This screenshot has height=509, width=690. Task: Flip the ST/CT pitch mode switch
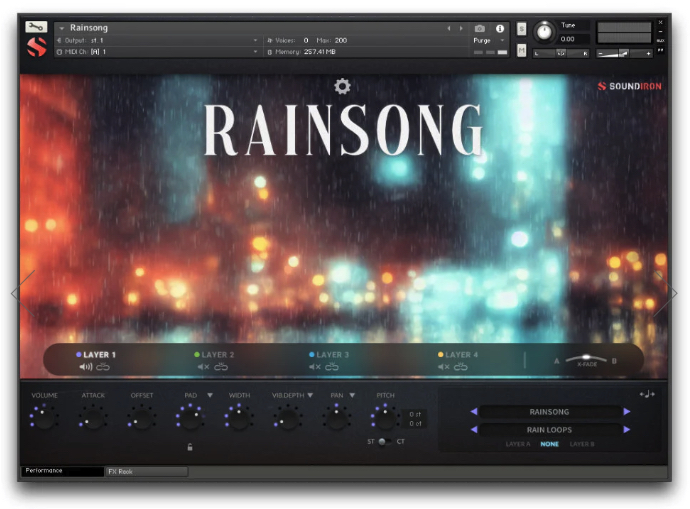(385, 442)
